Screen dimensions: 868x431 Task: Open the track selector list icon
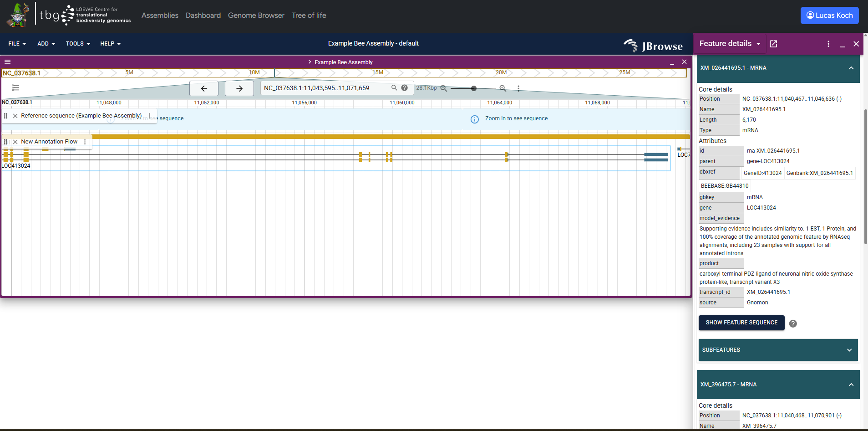point(15,87)
